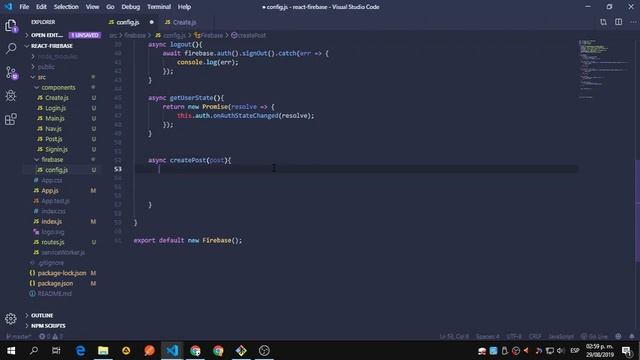Open the View menu
The image size is (640, 360).
coord(92,7)
